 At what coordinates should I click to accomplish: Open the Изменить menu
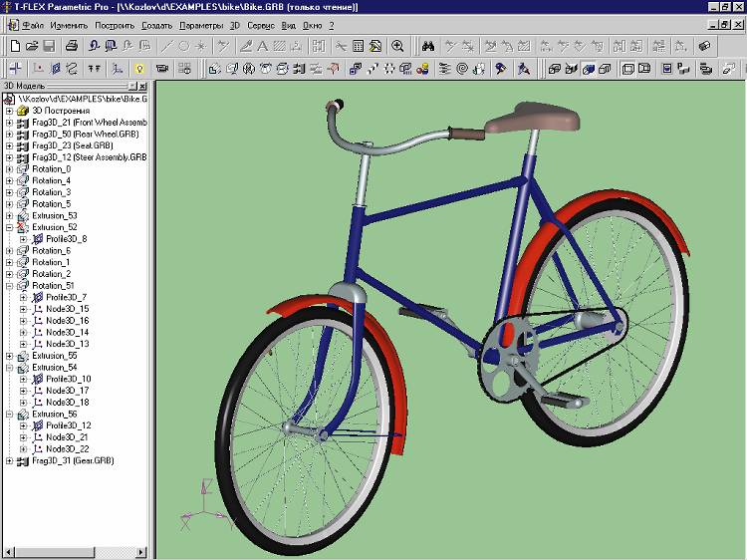coord(69,25)
